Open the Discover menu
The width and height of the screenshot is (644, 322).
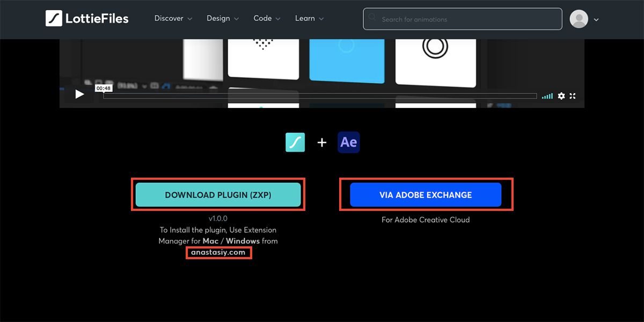click(173, 18)
